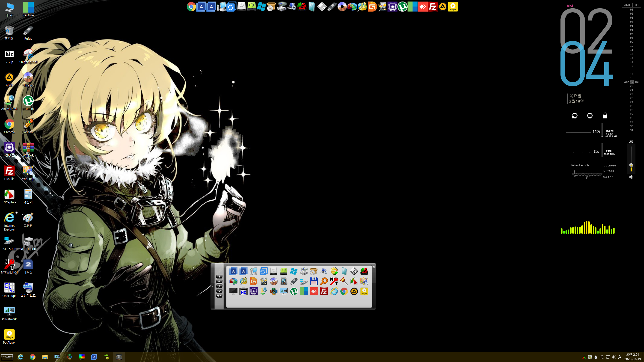Select the UltraISO desktop icon
This screenshot has height=362, width=644.
28,80
